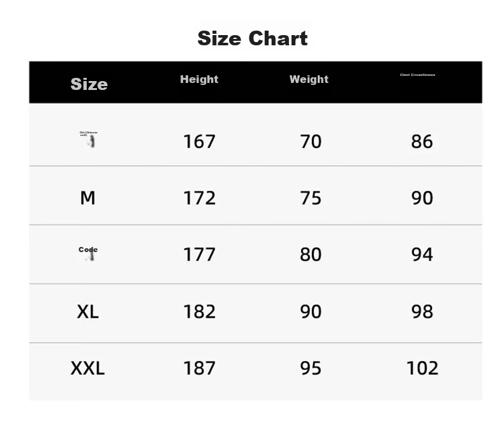Click chest value 94
Image resolution: width=504 pixels, height=425 pixels.
pos(422,255)
